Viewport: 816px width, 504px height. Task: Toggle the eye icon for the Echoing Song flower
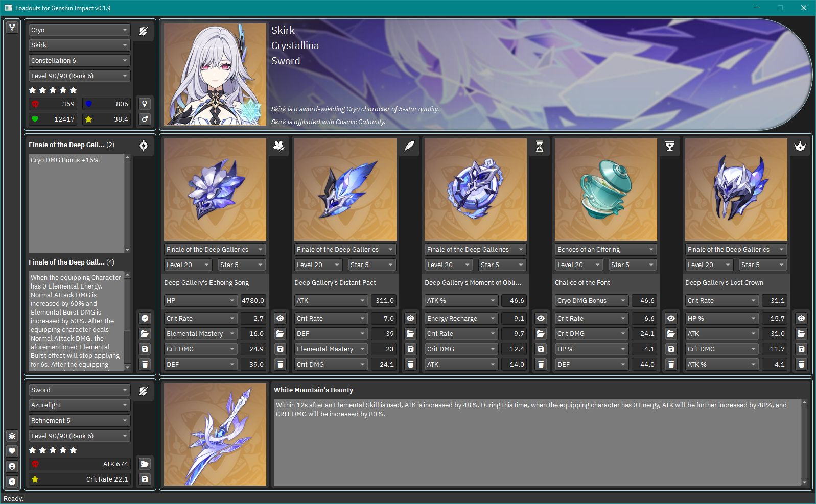[281, 318]
